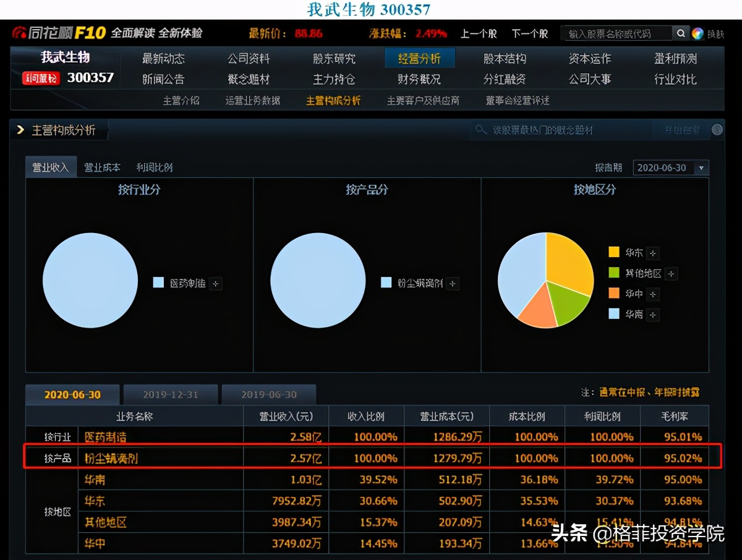Open the 行业对比 menu item
The width and height of the screenshot is (742, 560).
point(675,79)
